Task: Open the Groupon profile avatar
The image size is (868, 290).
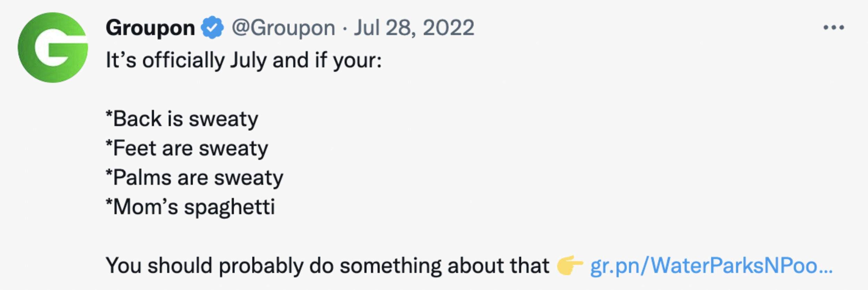Action: [53, 48]
